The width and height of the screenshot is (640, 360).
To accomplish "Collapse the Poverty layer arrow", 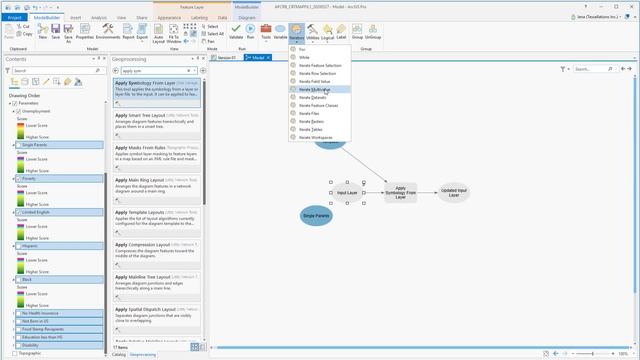I will coord(13,179).
